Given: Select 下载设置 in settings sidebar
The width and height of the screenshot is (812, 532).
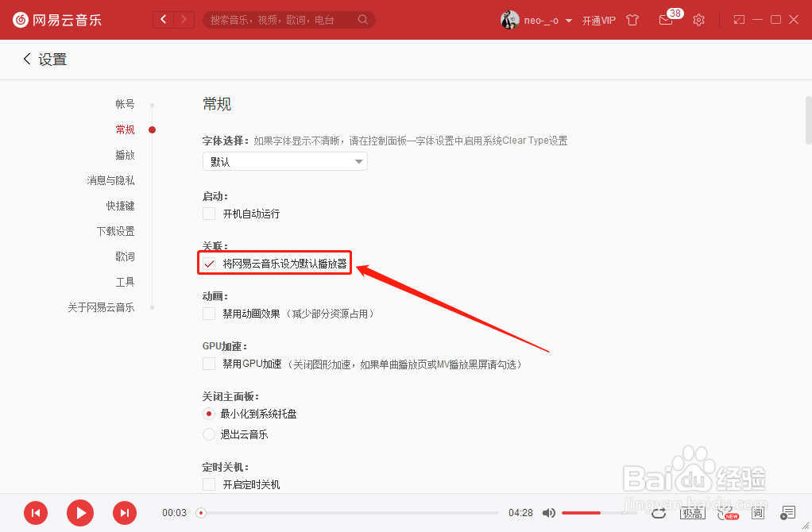Looking at the screenshot, I should (115, 231).
